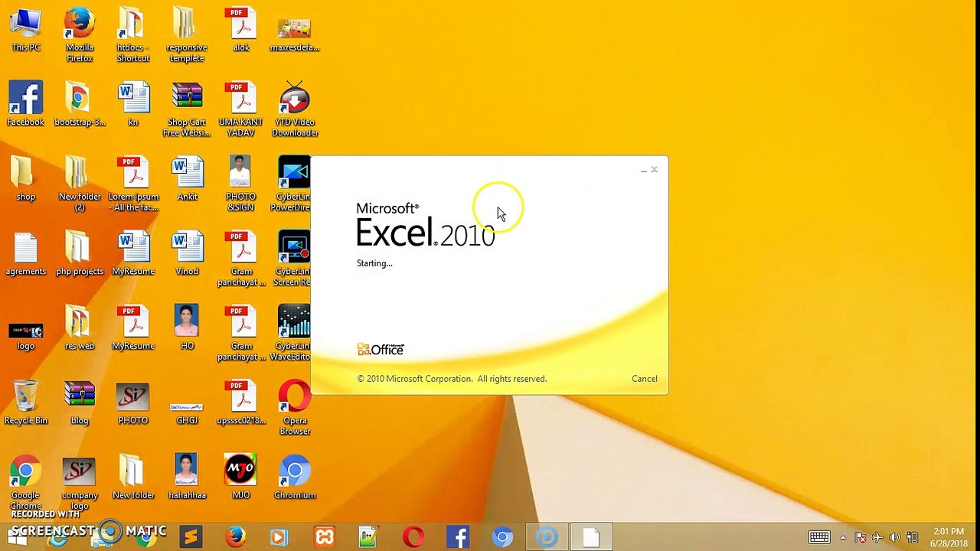Open htdocs shortcut folder
This screenshot has width=980, height=551.
pos(132,35)
